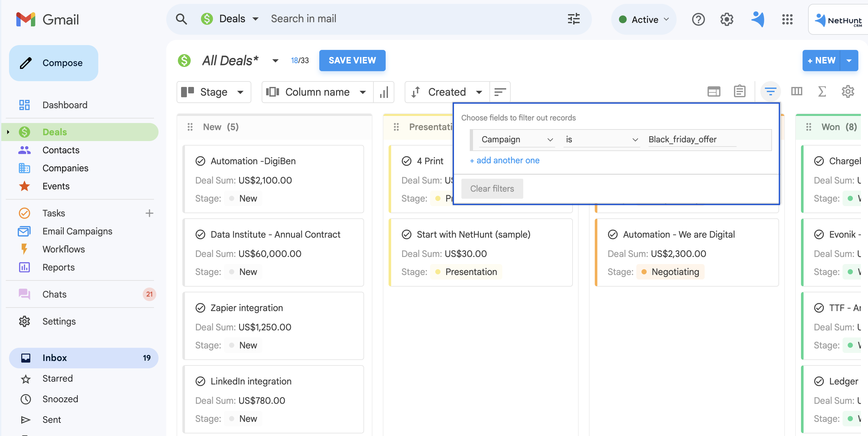Open the sigma totals icon
Viewport: 868px width, 436px height.
click(x=822, y=91)
